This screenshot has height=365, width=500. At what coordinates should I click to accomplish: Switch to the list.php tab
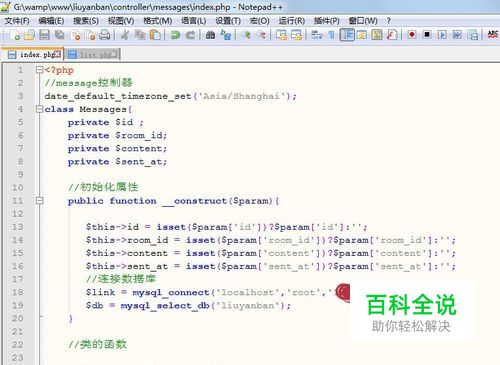pos(92,54)
